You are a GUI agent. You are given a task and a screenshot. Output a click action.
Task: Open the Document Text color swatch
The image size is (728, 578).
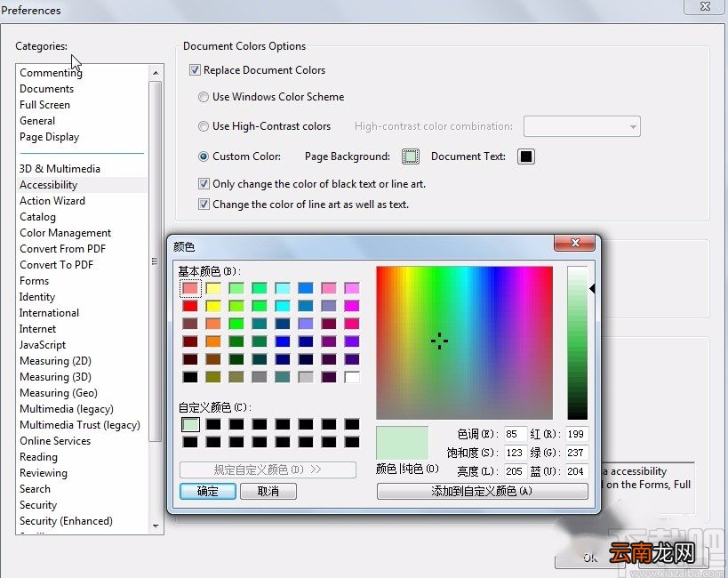[526, 157]
